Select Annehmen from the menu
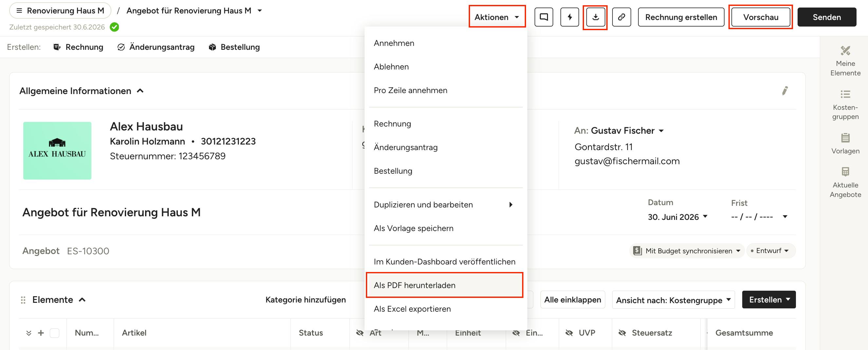This screenshot has width=868, height=350. pos(446,43)
